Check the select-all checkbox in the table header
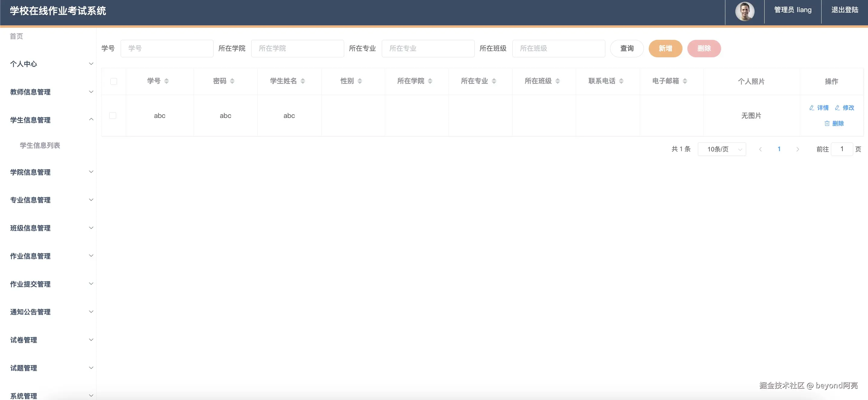 pyautogui.click(x=114, y=81)
